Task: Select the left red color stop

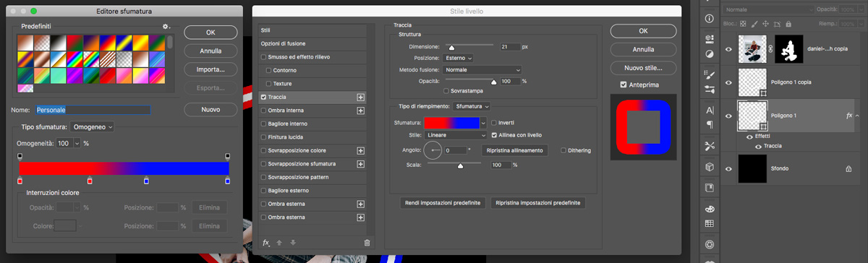Action: (x=20, y=180)
